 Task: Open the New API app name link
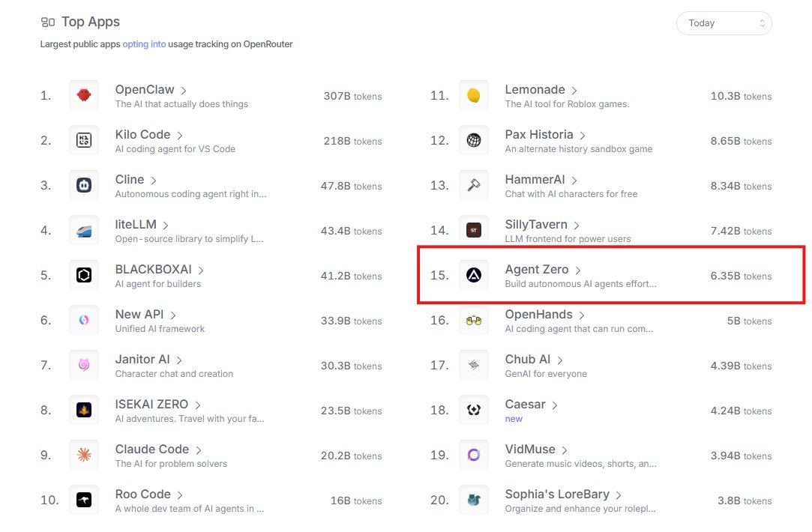coord(139,315)
